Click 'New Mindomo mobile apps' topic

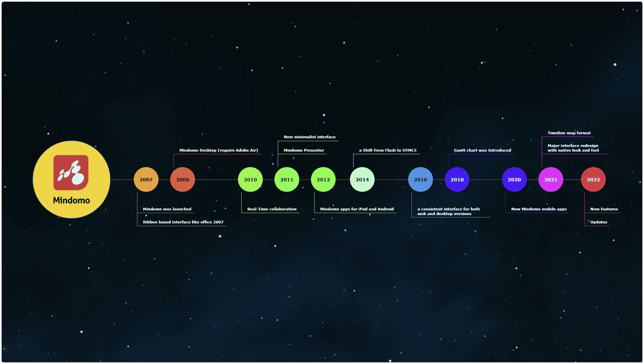[x=539, y=209]
